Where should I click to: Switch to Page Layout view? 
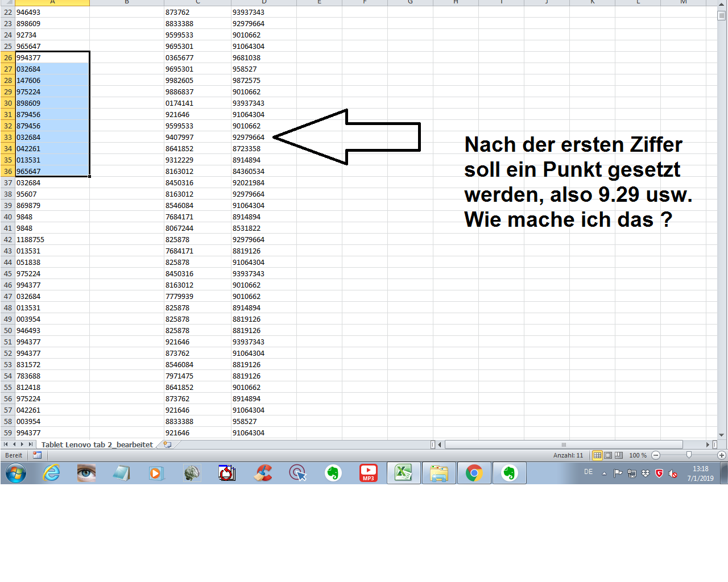pos(608,455)
